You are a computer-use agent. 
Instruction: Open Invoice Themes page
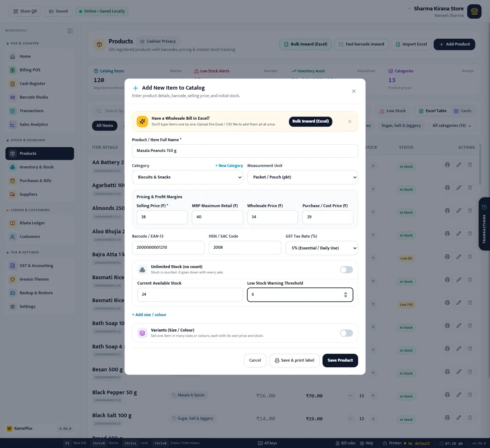[39, 279]
